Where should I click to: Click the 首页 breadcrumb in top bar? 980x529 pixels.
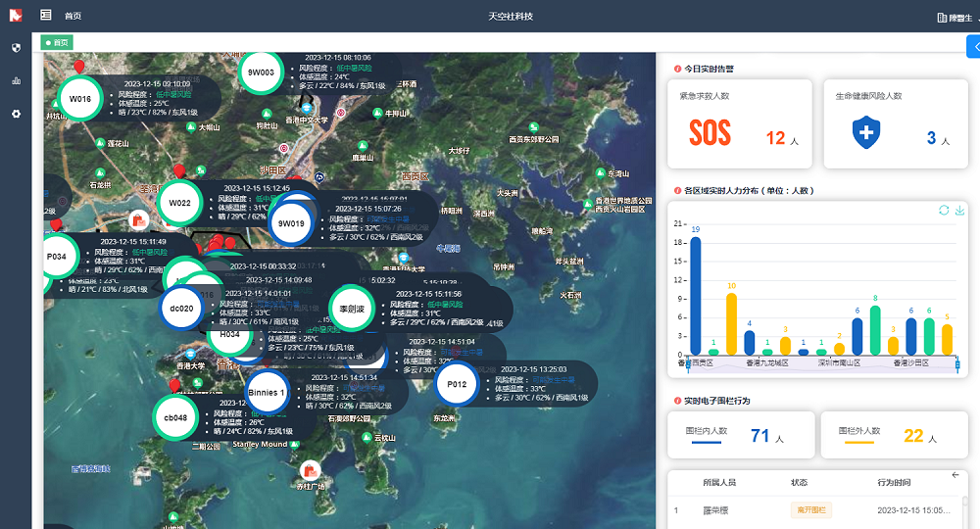(x=73, y=17)
